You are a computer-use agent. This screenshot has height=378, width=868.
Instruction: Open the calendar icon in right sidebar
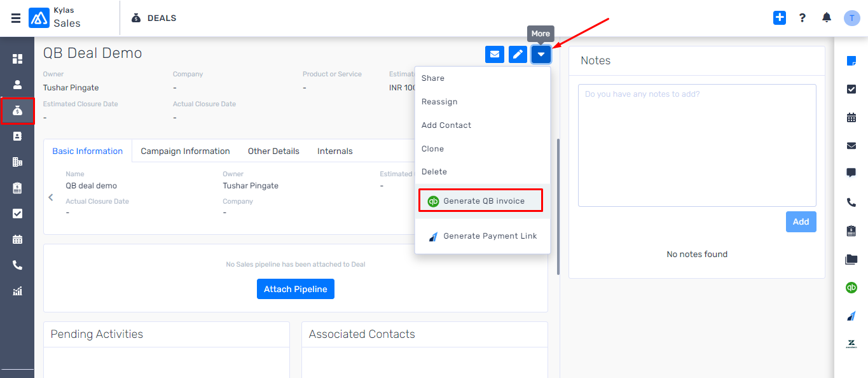click(851, 117)
